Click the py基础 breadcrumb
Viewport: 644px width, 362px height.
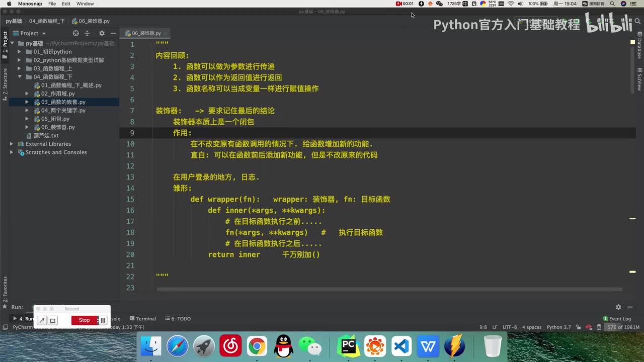click(14, 21)
